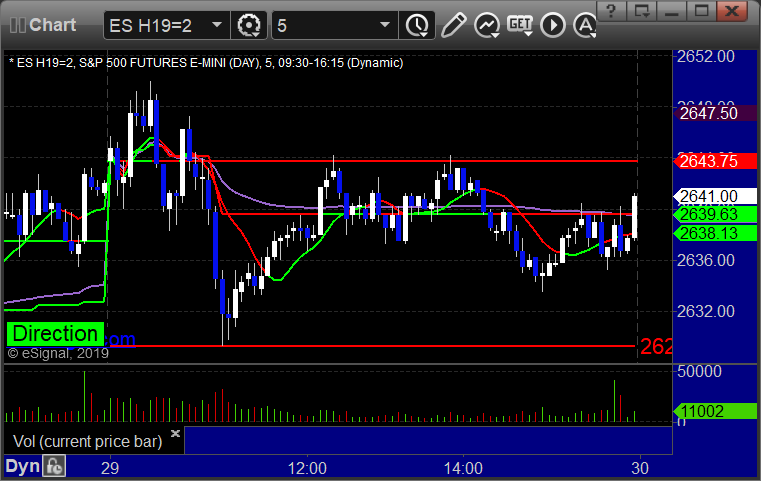This screenshot has height=481, width=761.
Task: Click the 50000 volume axis label
Action: (x=699, y=371)
